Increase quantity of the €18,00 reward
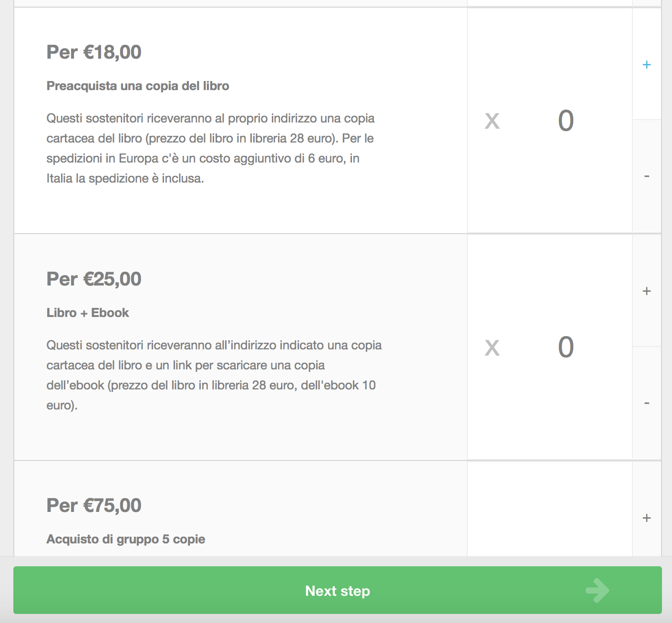The image size is (672, 623). (647, 64)
